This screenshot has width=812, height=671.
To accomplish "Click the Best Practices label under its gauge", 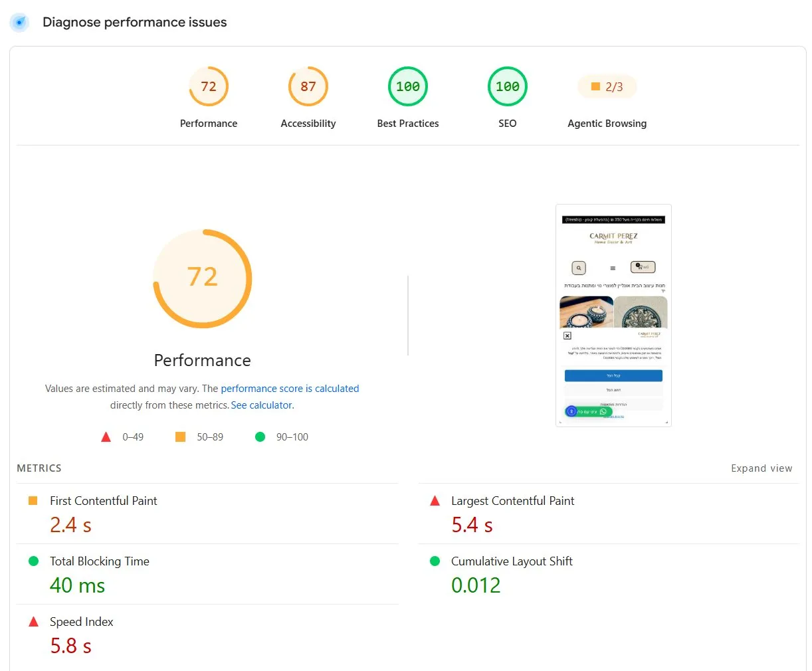I will (x=408, y=124).
